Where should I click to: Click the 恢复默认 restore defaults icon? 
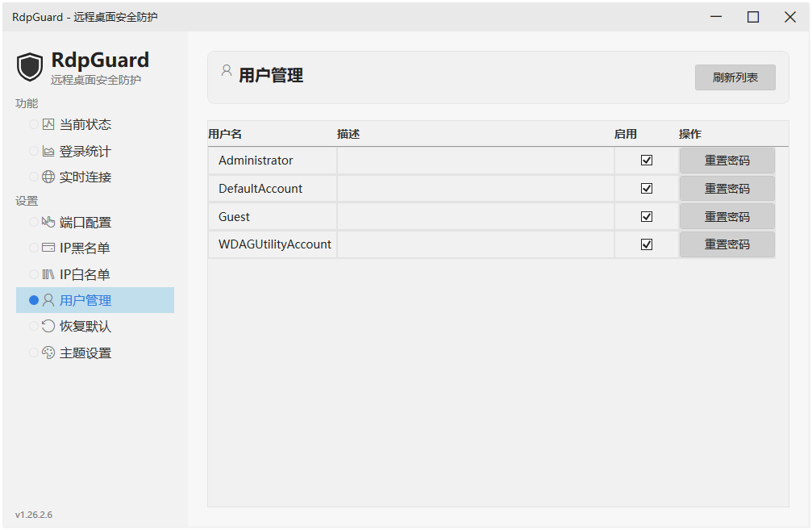[x=47, y=326]
